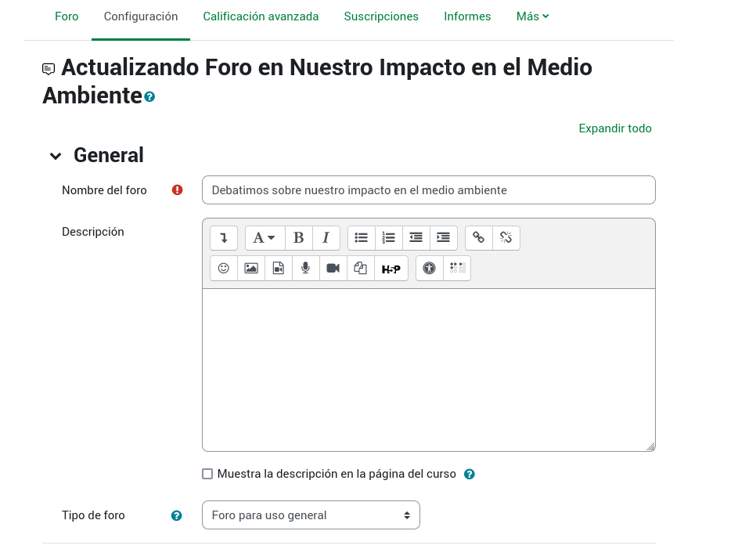Outdent the selected text
Viewport: 756px width, 549px height.
[x=416, y=238]
